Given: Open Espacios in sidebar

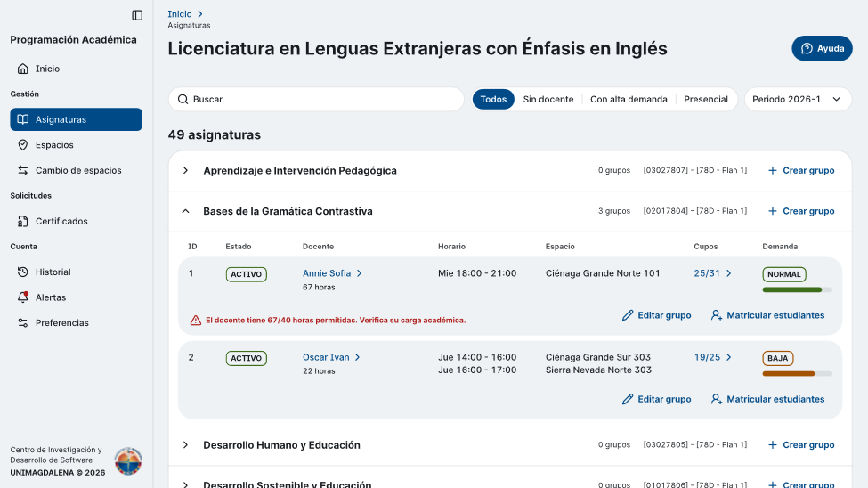Looking at the screenshot, I should click(x=76, y=144).
